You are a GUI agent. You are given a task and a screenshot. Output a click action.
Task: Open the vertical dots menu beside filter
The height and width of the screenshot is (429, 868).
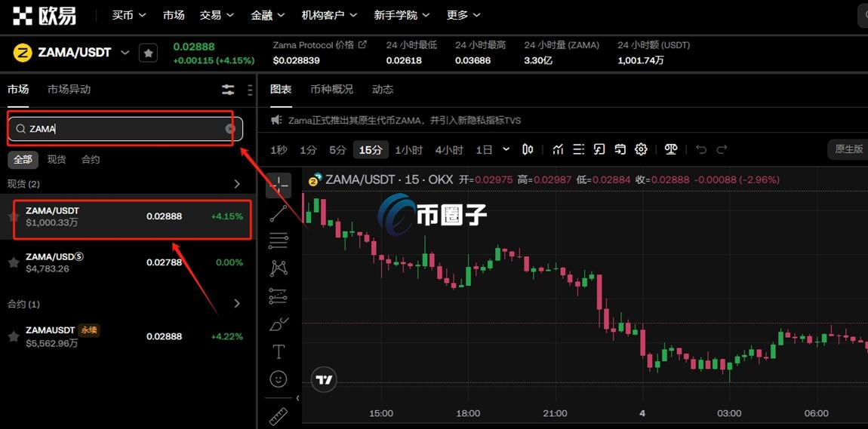tap(251, 90)
